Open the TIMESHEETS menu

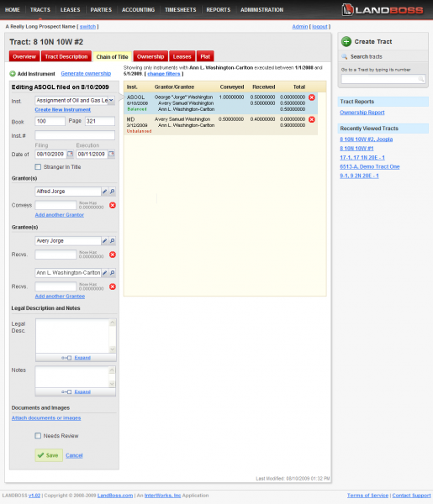[x=181, y=9]
